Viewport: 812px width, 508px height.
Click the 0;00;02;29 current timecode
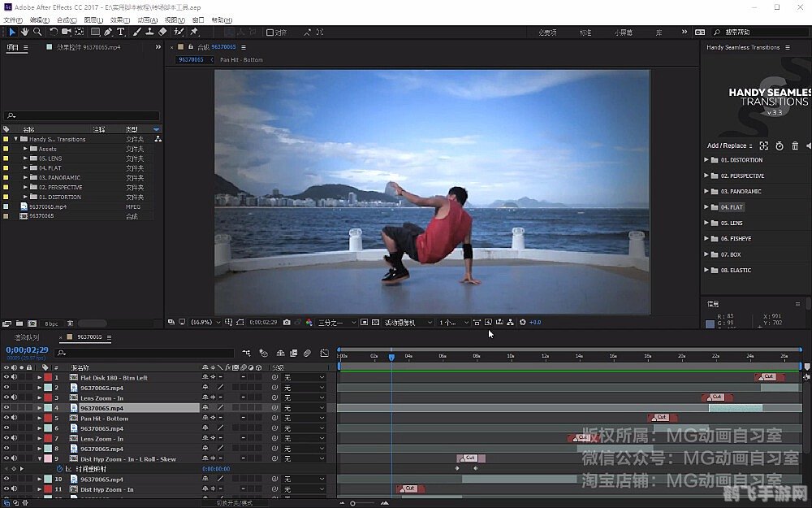click(x=28, y=350)
